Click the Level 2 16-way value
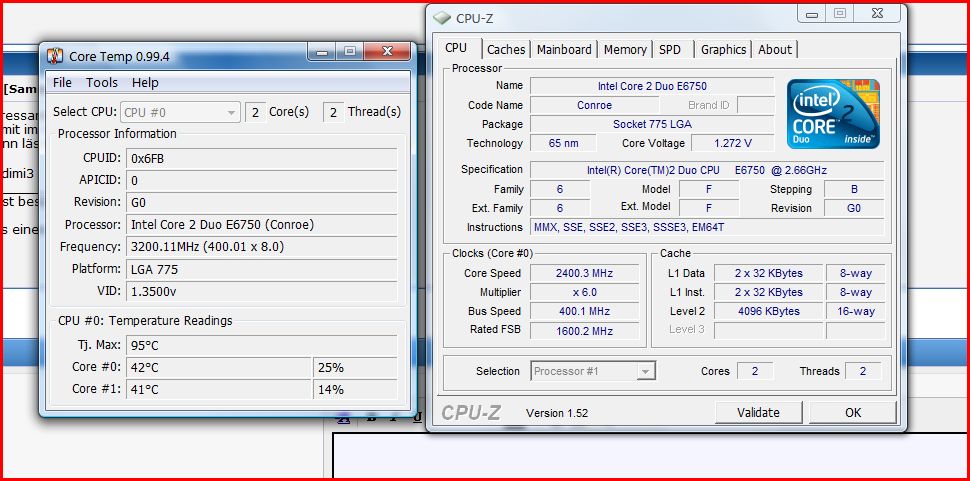The image size is (970, 481). (856, 312)
